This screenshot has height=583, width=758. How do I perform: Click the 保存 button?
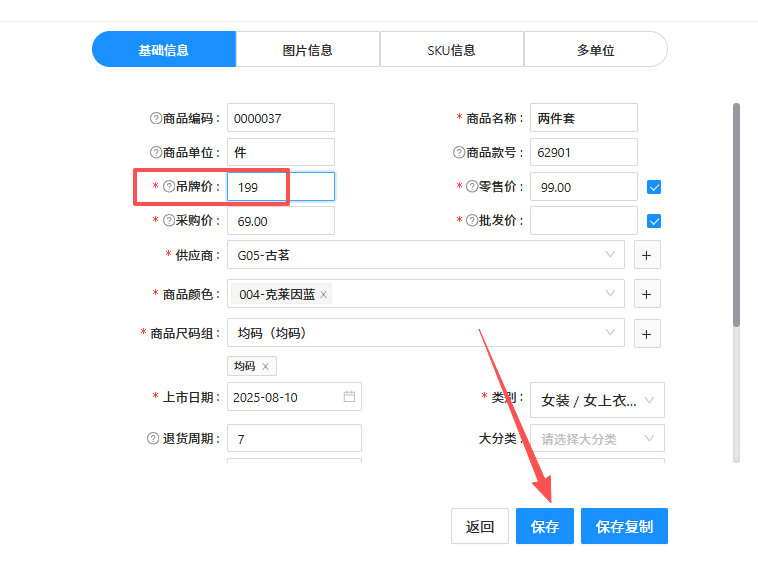(545, 526)
